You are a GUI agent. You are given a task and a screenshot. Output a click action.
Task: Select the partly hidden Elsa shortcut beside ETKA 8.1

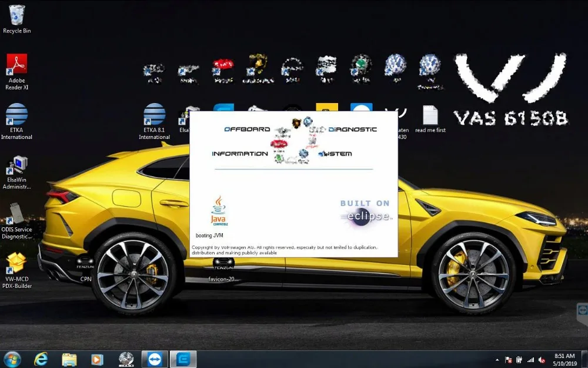tap(183, 120)
